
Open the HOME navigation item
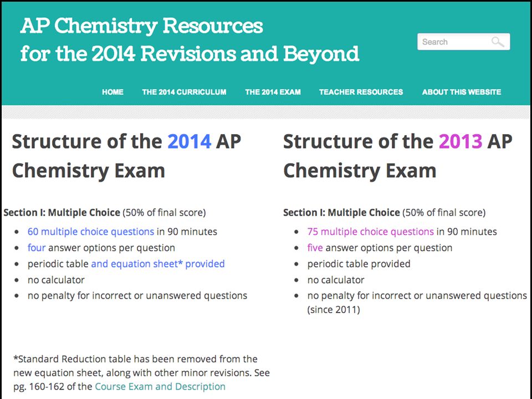[x=112, y=92]
